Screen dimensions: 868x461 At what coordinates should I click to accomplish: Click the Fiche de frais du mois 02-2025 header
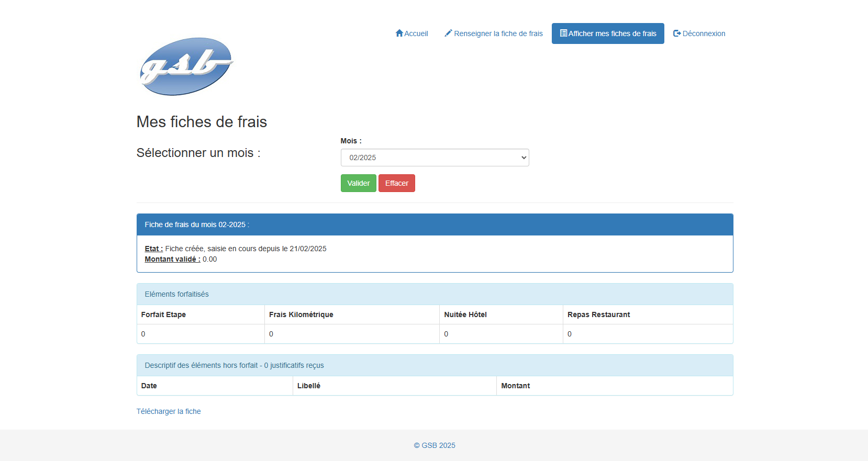coord(197,224)
